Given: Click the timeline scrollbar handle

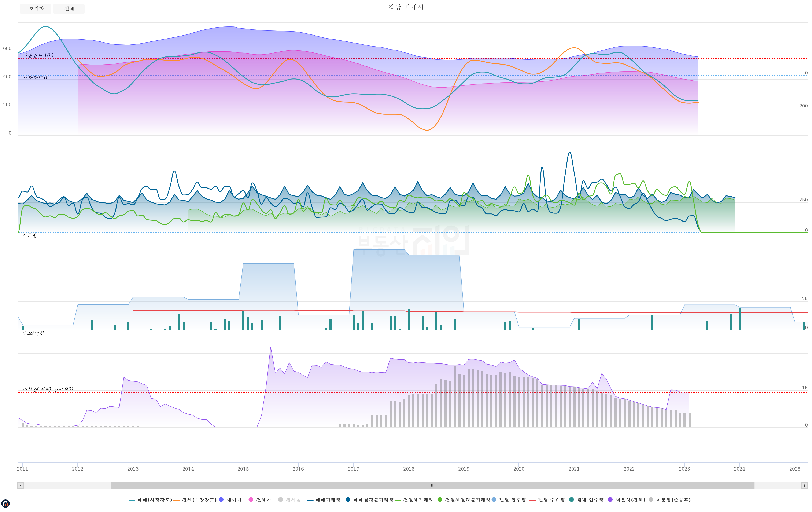Looking at the screenshot, I should point(433,486).
